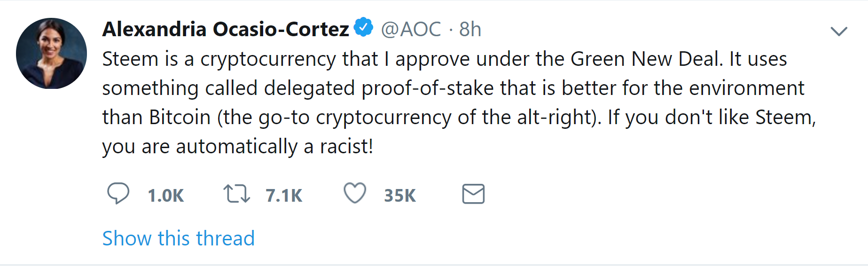
Task: Open the @AOC handle link
Action: 411,29
